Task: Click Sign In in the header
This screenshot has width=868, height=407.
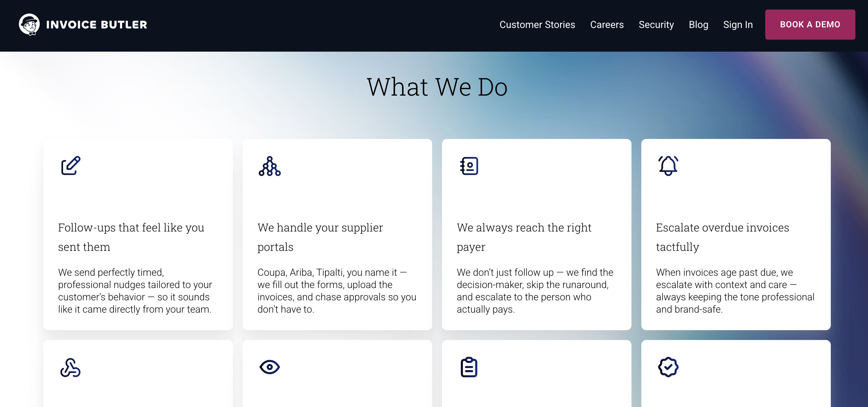Action: pyautogui.click(x=738, y=25)
